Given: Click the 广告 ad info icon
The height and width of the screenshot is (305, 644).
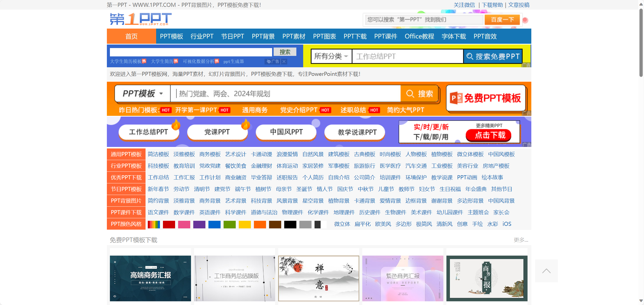Looking at the screenshot, I should [x=273, y=61].
